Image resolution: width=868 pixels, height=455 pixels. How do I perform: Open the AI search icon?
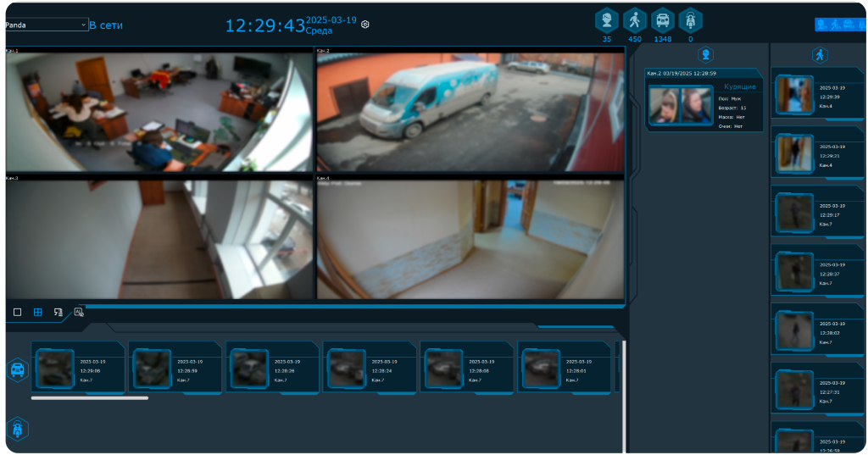click(79, 312)
